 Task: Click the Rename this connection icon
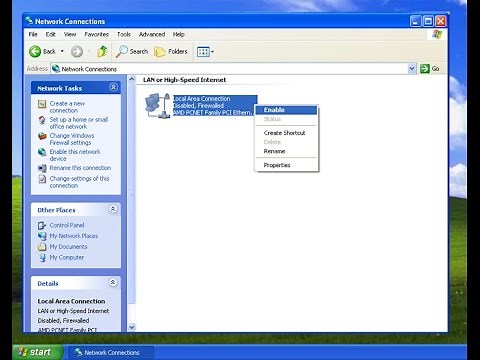pyautogui.click(x=42, y=168)
